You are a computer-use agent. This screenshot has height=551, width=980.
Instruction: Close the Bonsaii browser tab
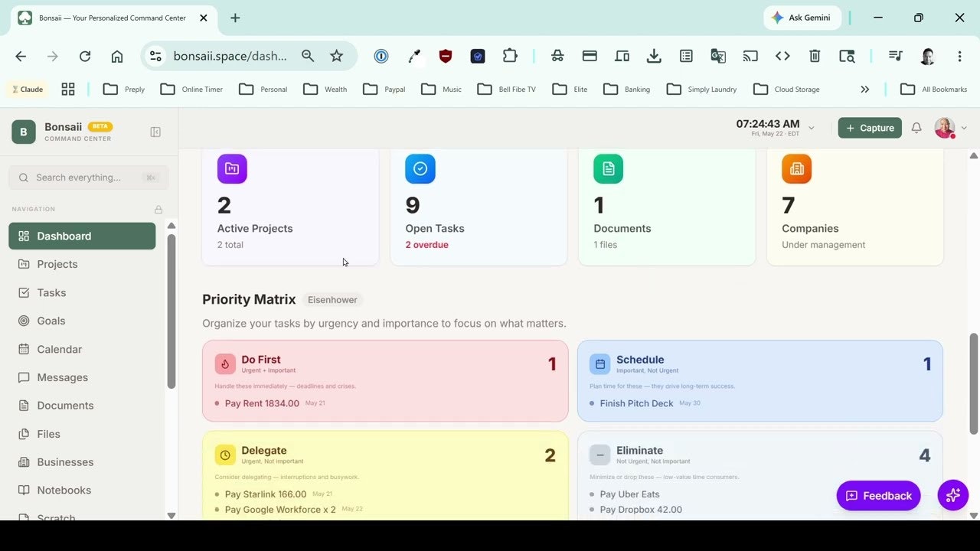coord(203,18)
